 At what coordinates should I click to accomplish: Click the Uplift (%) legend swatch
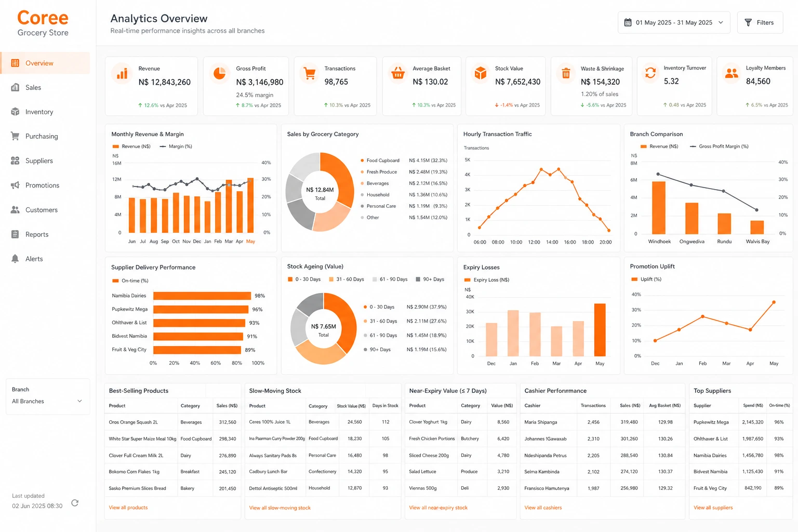[x=634, y=279]
